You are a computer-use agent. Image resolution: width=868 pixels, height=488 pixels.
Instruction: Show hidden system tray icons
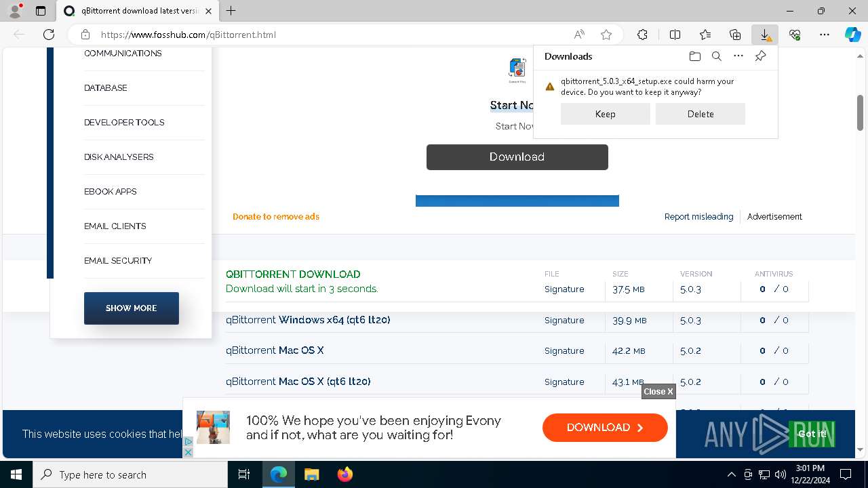(731, 474)
